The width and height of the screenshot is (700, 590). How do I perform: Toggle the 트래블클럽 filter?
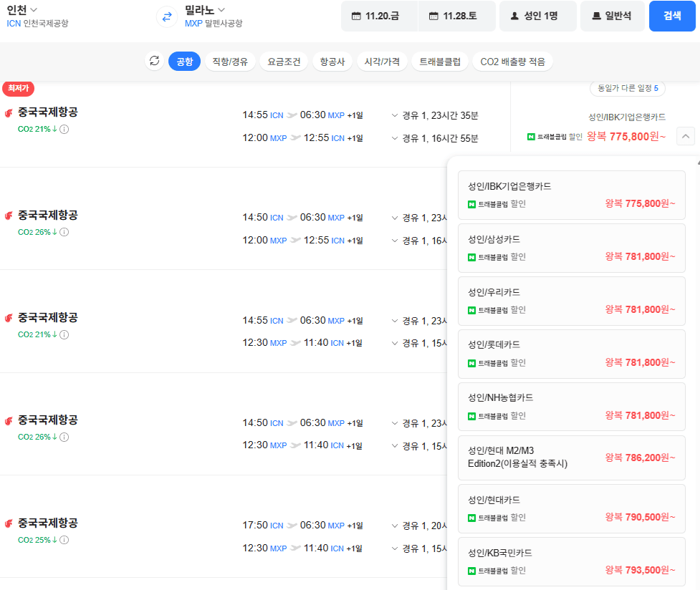click(440, 61)
